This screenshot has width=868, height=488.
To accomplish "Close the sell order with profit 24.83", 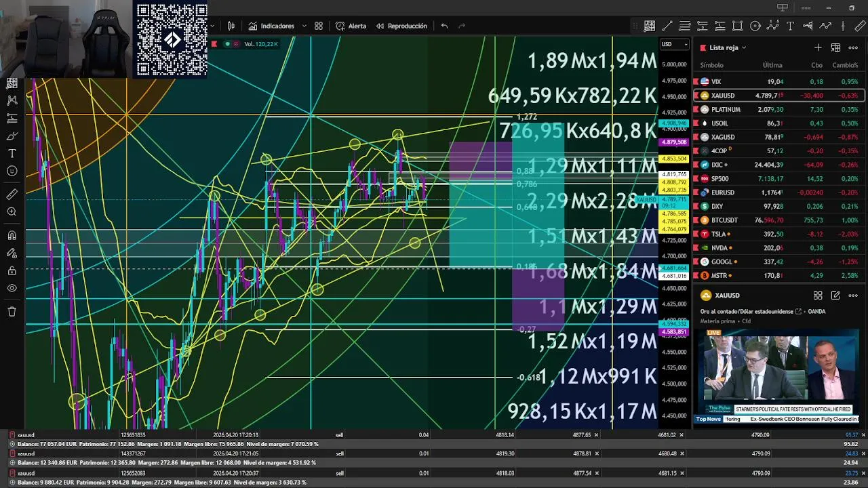I will tap(864, 453).
